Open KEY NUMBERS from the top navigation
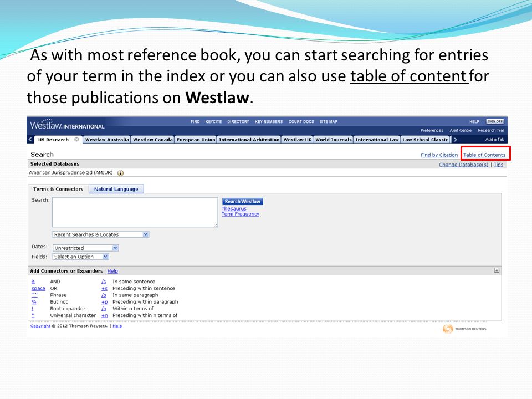Image resolution: width=532 pixels, height=399 pixels. tap(269, 121)
